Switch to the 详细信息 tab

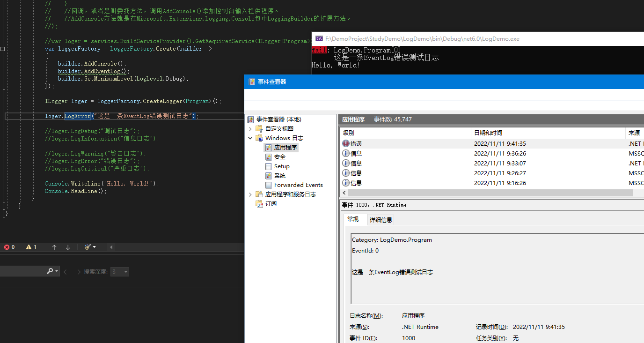381,220
